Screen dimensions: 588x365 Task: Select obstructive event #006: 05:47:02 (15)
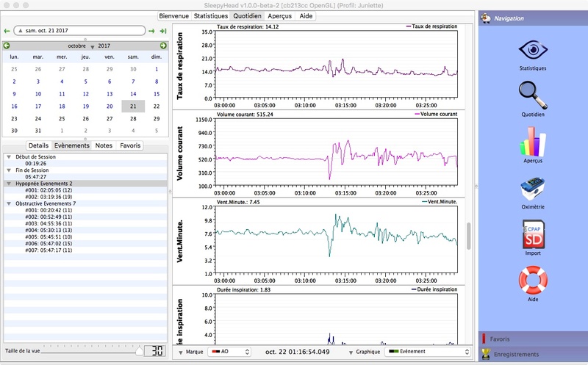49,244
